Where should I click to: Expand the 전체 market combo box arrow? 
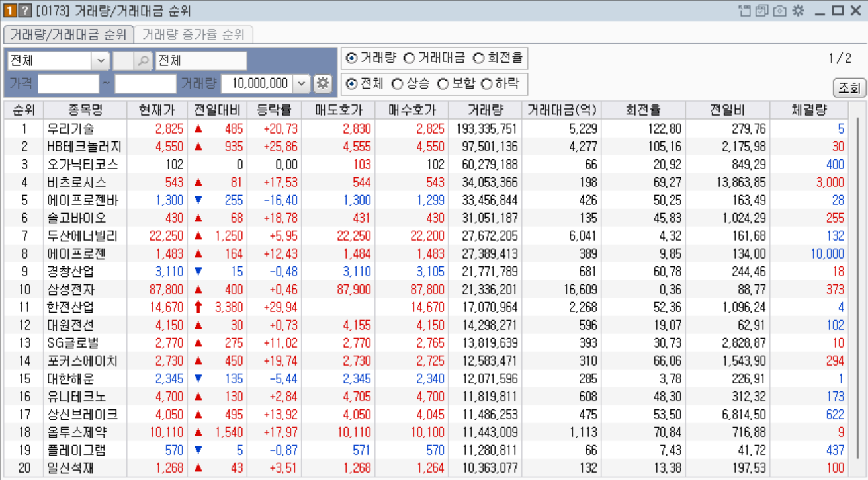101,61
